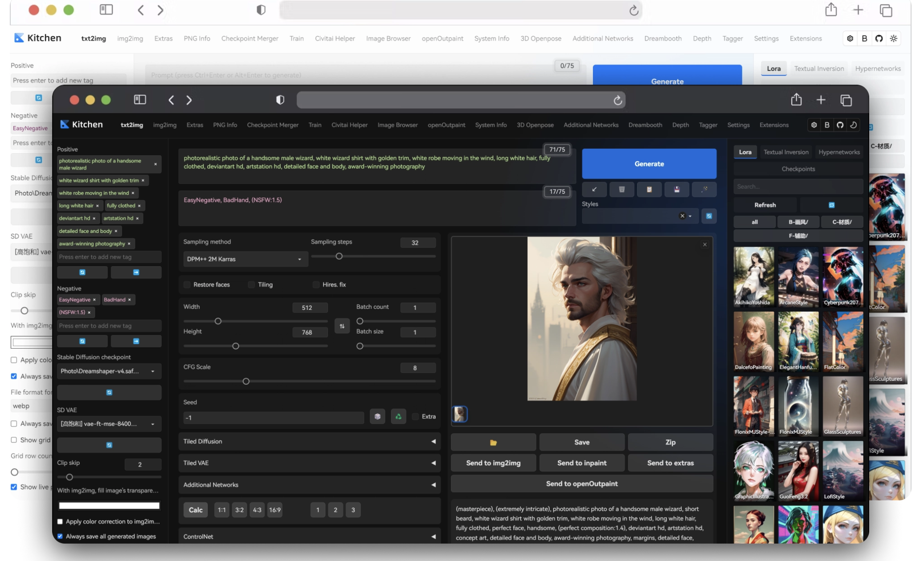Select the Lora tab in right panel
The height and width of the screenshot is (561, 924).
tap(745, 152)
